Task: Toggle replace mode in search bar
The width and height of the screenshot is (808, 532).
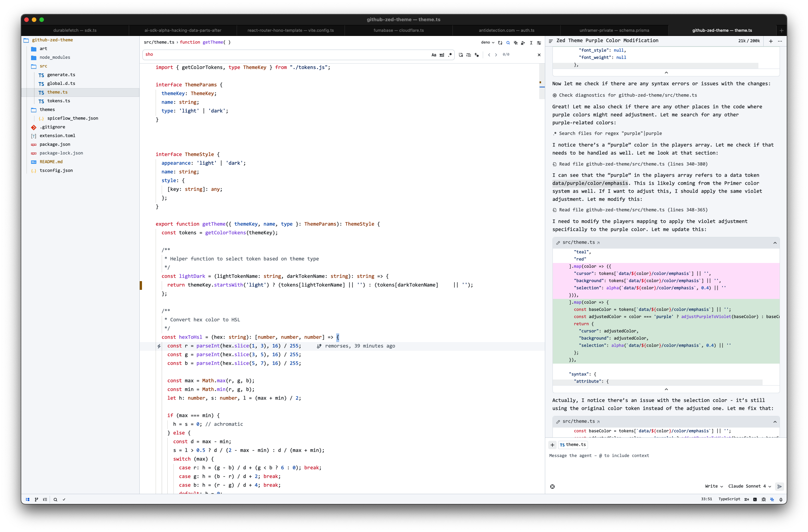Action: pyautogui.click(x=461, y=55)
